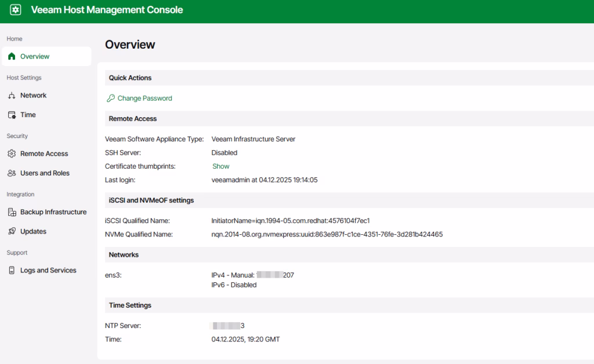This screenshot has width=594, height=364.
Task: Click the Updates rocket icon
Action: click(x=12, y=231)
